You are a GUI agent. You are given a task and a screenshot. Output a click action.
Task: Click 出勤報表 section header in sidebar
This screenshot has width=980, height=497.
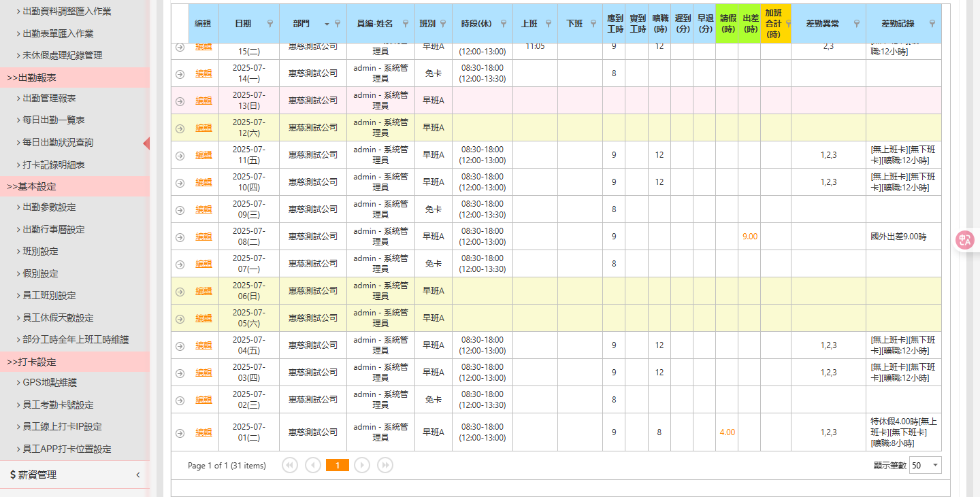pos(75,78)
